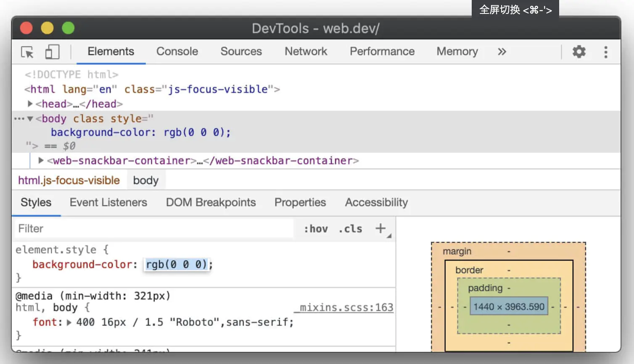This screenshot has width=634, height=364.
Task: Switch to the Console tab
Action: (177, 51)
